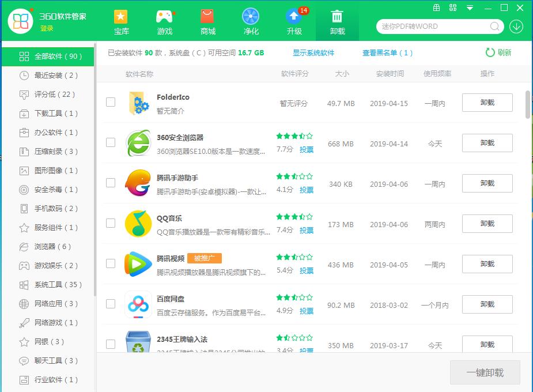Click the 办公软件 briefcase icon
533x392 pixels.
(x=24, y=133)
